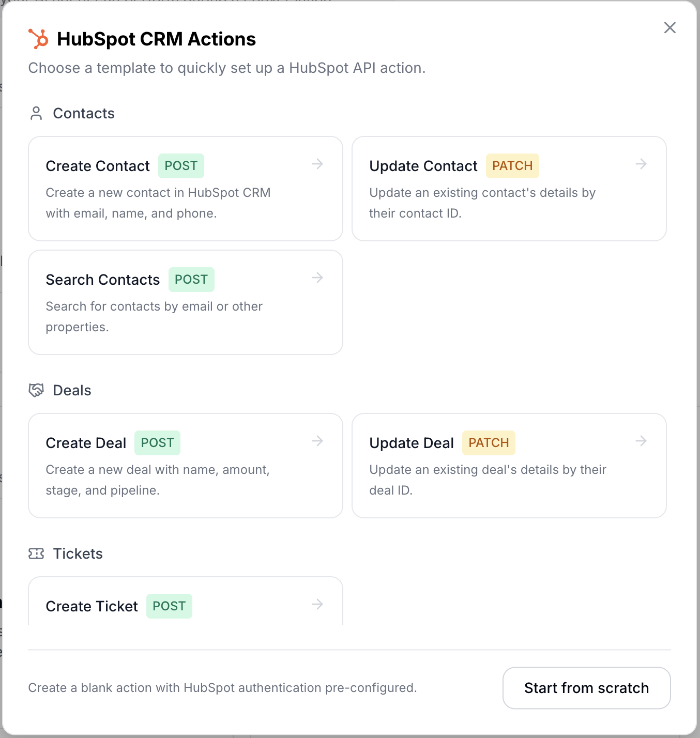The height and width of the screenshot is (738, 700).
Task: Open the Create Deal template
Action: pyautogui.click(x=186, y=465)
